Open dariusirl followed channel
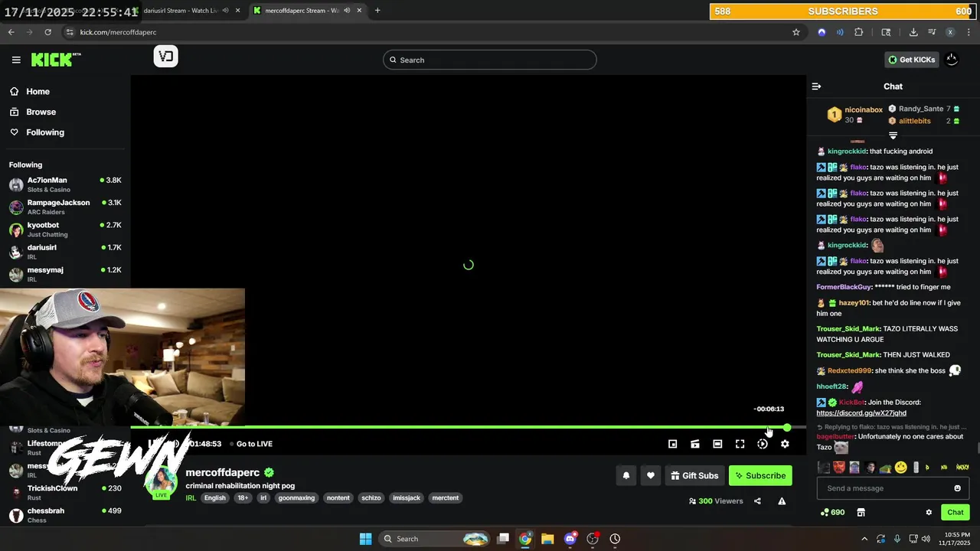 pos(65,252)
